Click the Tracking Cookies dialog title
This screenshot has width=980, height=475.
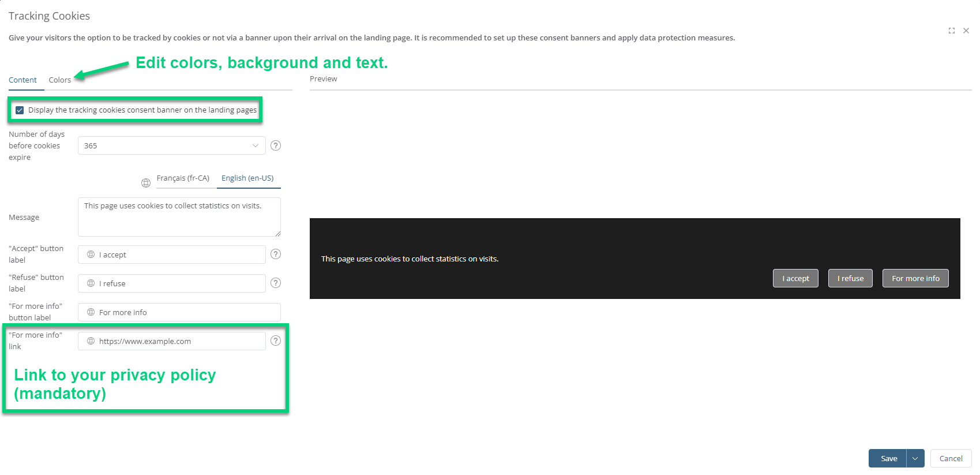coord(49,16)
